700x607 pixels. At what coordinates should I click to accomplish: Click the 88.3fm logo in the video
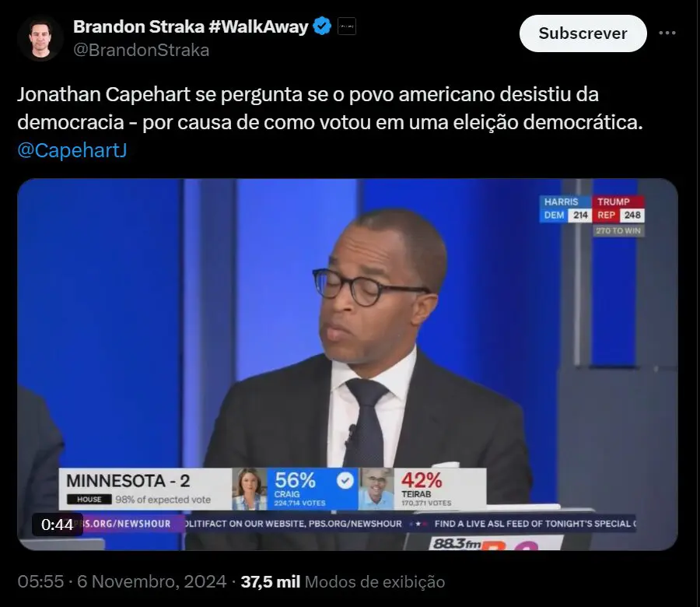click(x=455, y=543)
